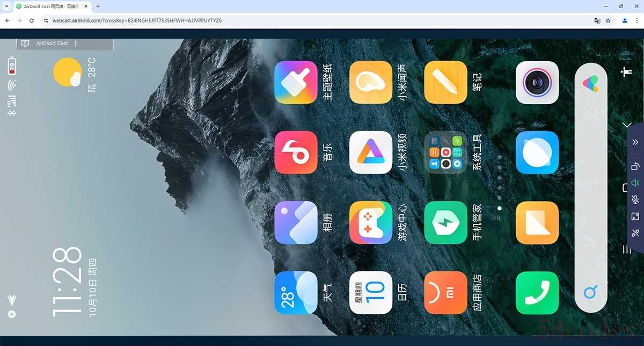Open the Chrome three-dot menu
The height and width of the screenshot is (346, 644).
[637, 20]
